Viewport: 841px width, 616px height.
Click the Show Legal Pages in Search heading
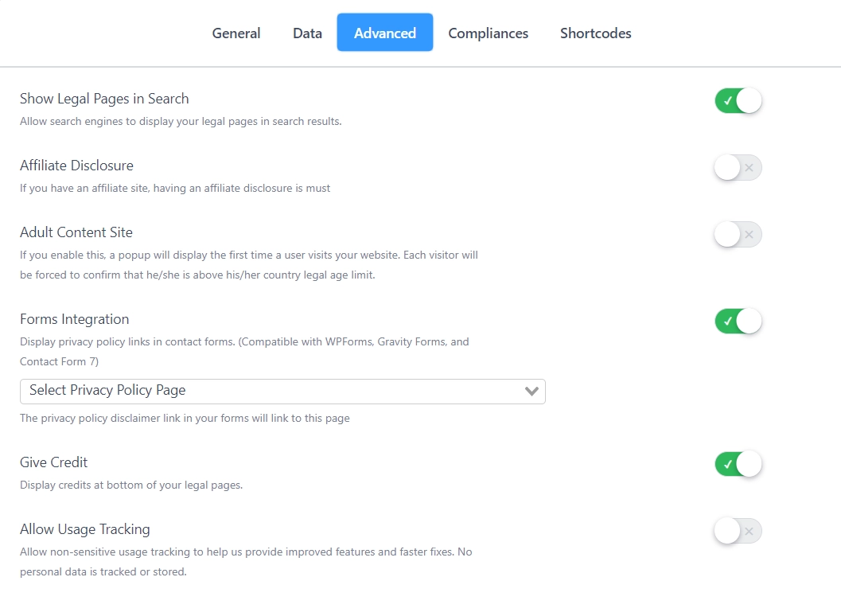coord(104,99)
